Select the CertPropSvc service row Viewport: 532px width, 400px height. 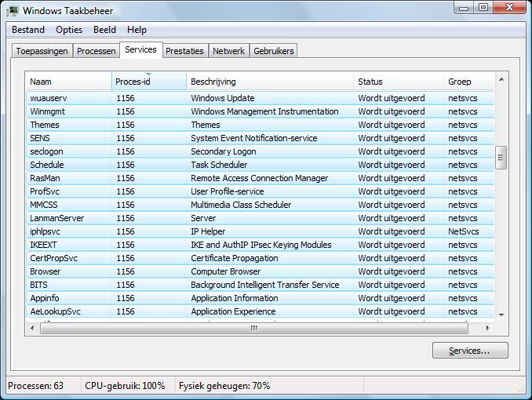(x=261, y=258)
